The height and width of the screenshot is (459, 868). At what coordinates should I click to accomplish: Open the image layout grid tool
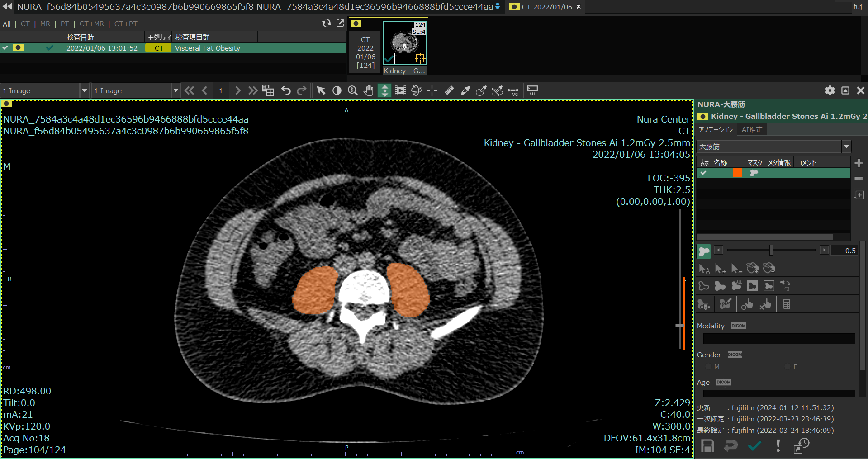268,90
